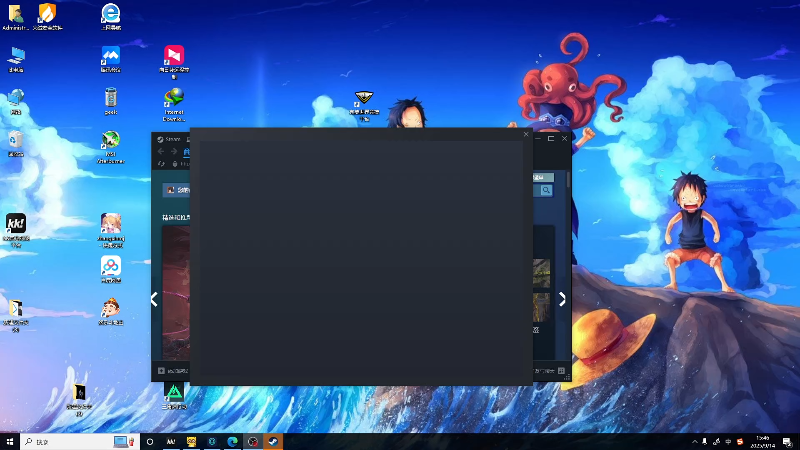Open the Internet Download Manager shortcut
Image resolution: width=800 pixels, height=450 pixels.
click(174, 105)
